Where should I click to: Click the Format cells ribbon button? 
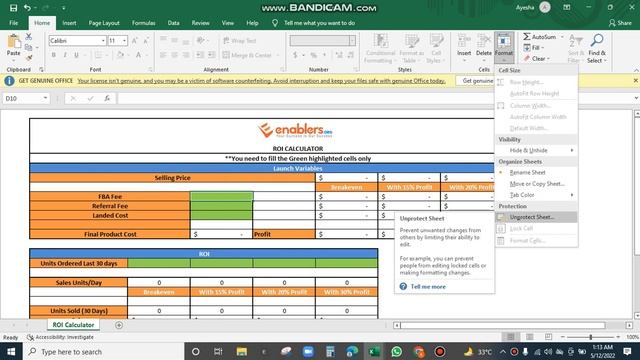click(x=504, y=47)
